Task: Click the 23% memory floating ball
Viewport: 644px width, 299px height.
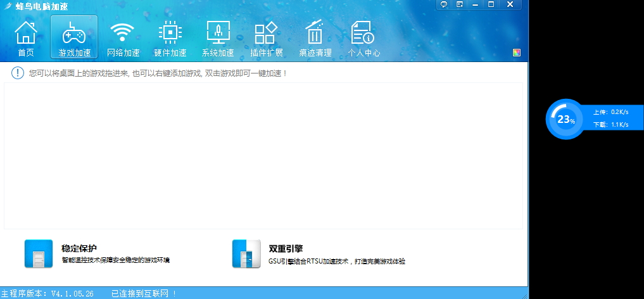Action: coord(566,119)
